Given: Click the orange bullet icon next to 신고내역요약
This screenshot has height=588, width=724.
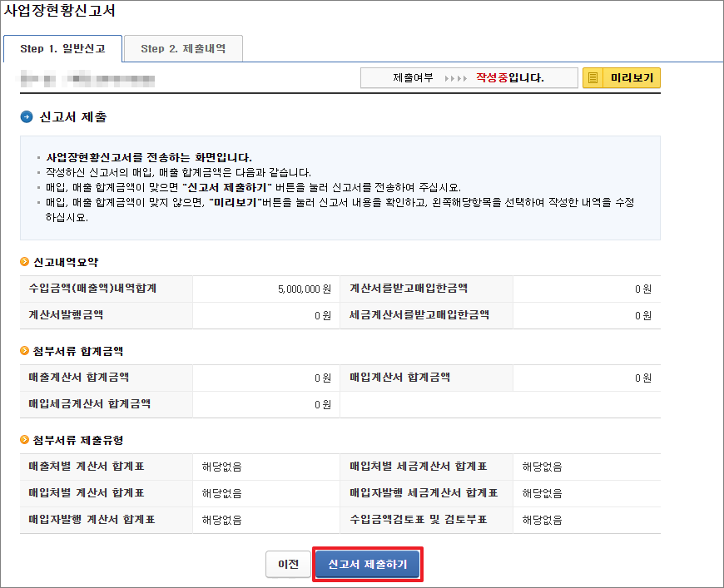Looking at the screenshot, I should coord(24,263).
